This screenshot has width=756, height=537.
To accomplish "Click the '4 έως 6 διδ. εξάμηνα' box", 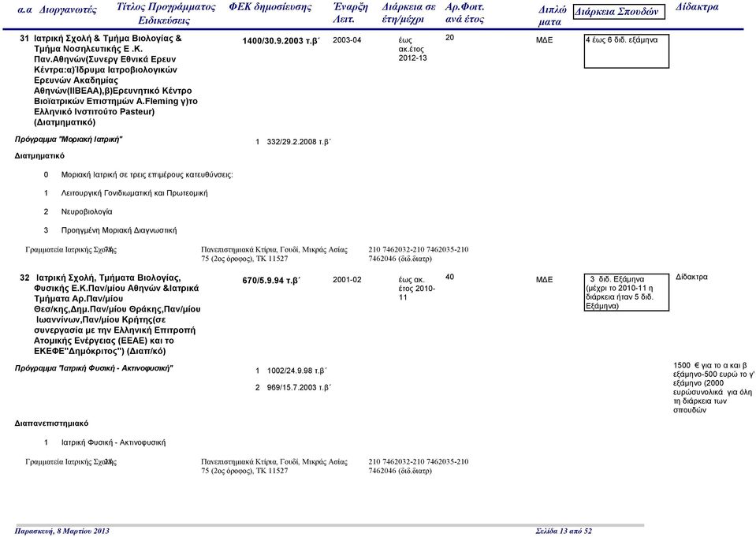I will coord(626,51).
